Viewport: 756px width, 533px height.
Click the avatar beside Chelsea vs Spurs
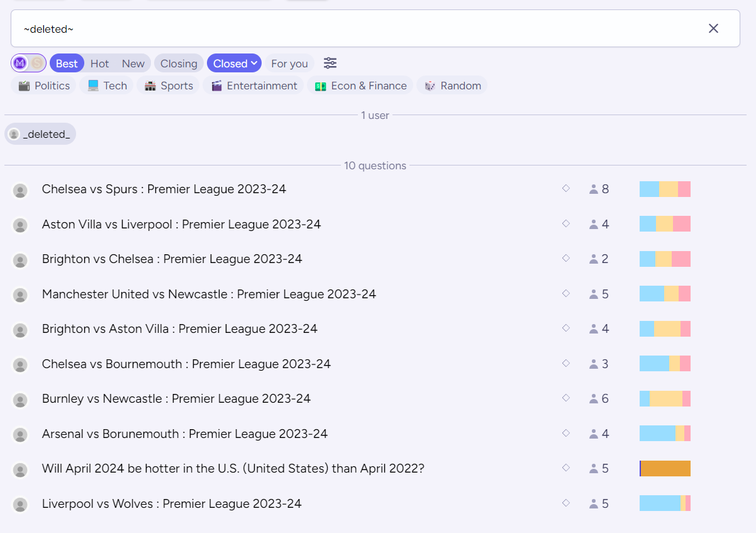[20, 191]
